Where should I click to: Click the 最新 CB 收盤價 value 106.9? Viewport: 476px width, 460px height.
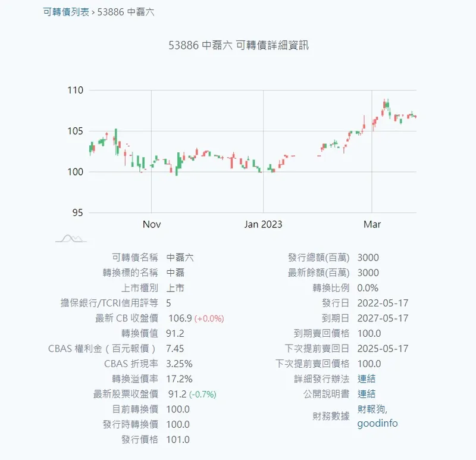(180, 318)
